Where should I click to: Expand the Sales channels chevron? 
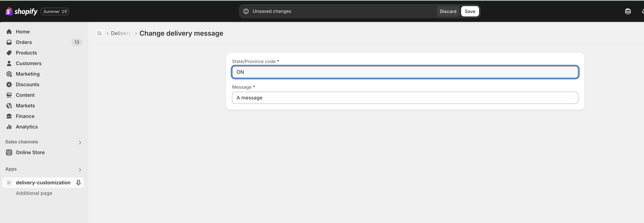coord(80,142)
